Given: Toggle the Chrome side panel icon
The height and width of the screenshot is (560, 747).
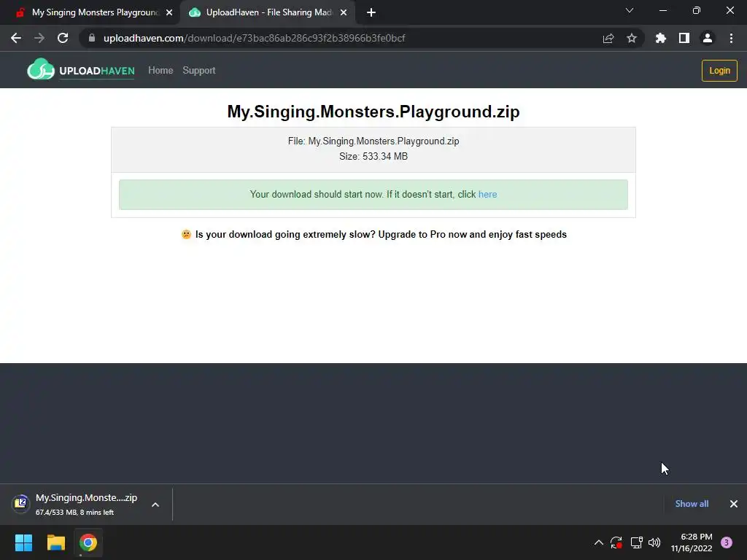Looking at the screenshot, I should point(684,38).
